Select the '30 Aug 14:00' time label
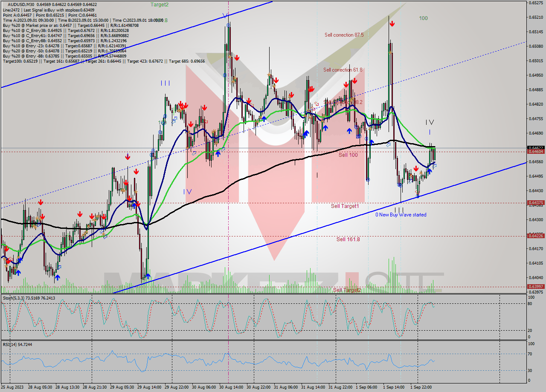The image size is (546, 392). [x=231, y=387]
